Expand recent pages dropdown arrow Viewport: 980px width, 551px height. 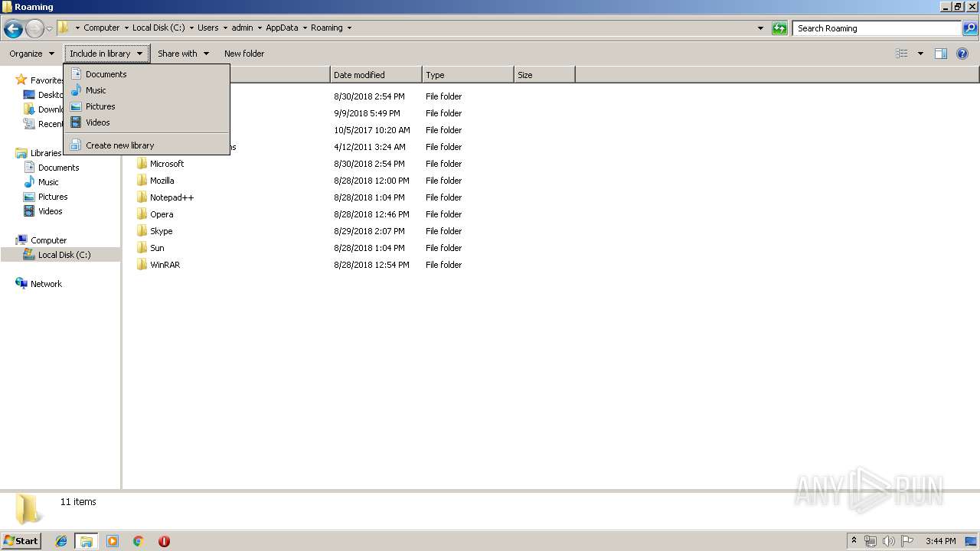[49, 28]
